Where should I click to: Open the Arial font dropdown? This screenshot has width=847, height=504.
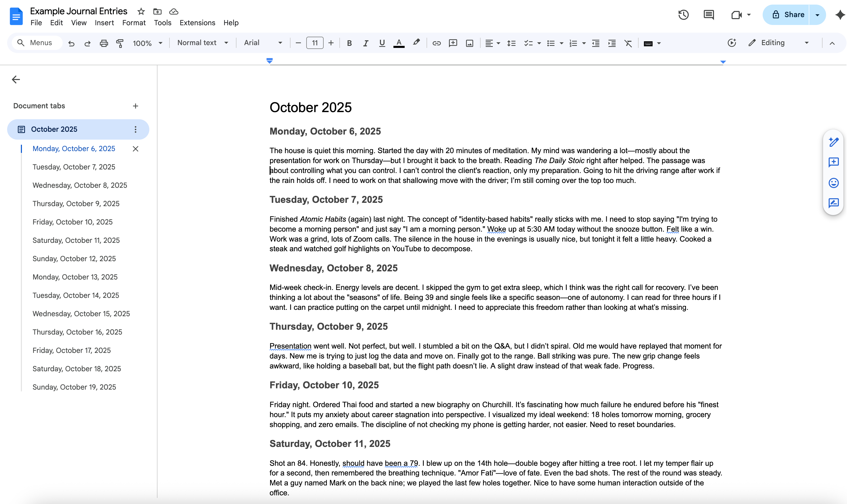click(263, 43)
